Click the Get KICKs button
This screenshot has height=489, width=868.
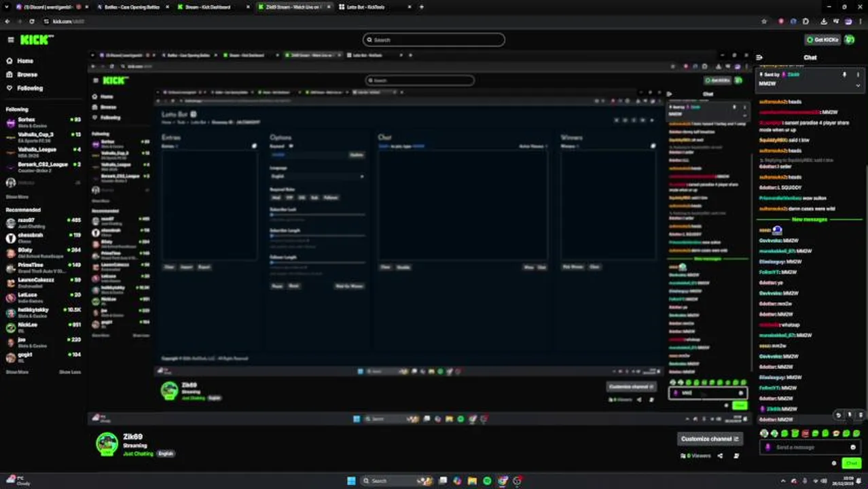click(x=821, y=40)
